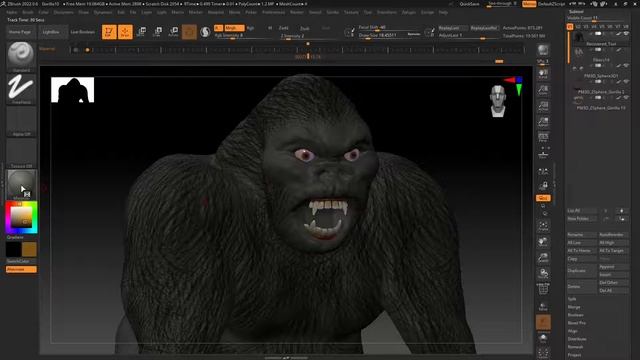Click the Zoom canvas icon
Screen dimensions: 640x360
(543, 90)
